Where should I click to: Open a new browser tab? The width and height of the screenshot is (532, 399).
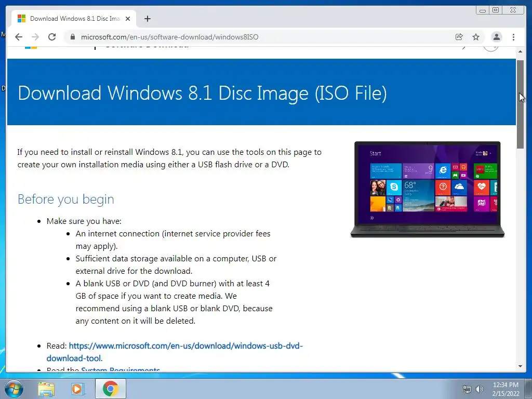tap(147, 19)
